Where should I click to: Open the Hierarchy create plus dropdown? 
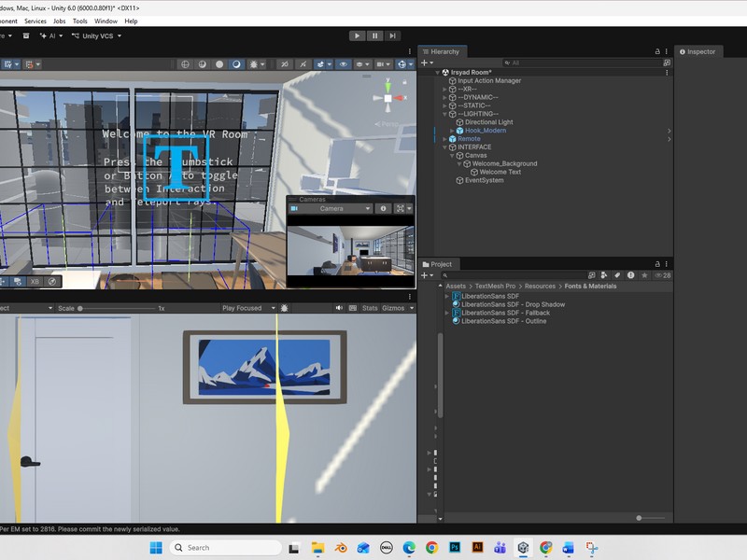point(427,63)
